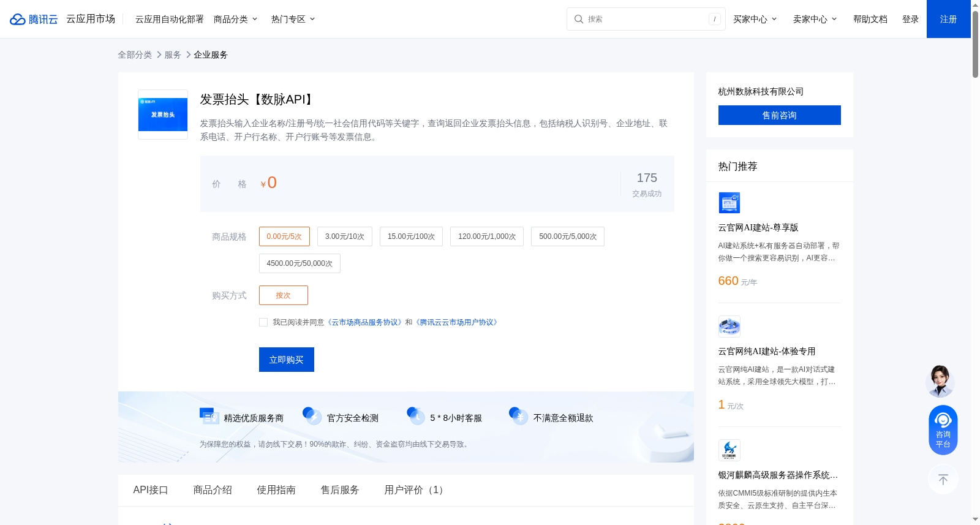Open the 发票抬头 product thumbnail

point(163,115)
